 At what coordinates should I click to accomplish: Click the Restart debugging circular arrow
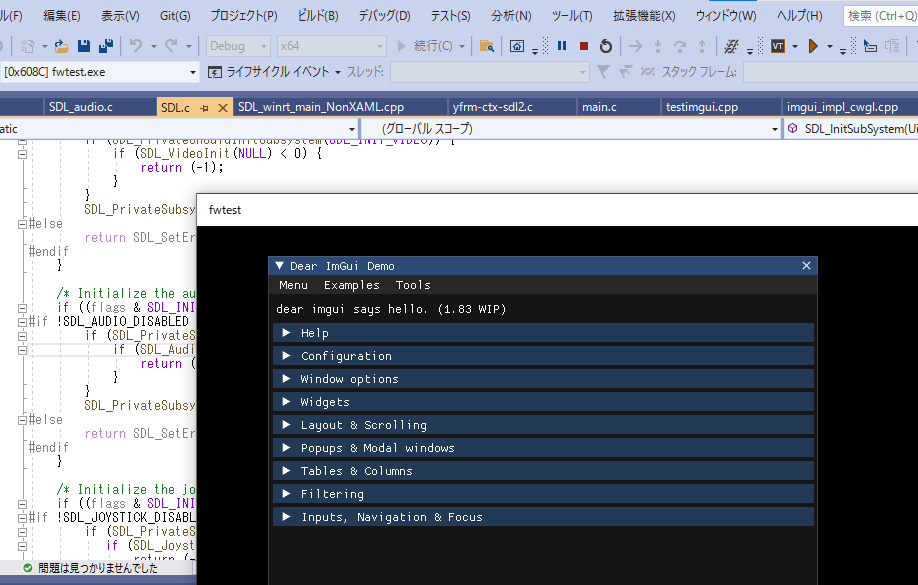point(606,46)
